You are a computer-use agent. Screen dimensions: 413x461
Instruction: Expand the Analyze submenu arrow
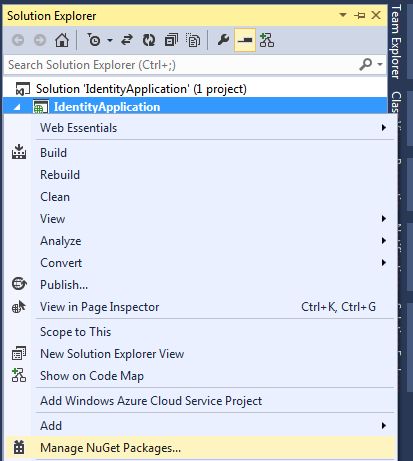click(384, 240)
